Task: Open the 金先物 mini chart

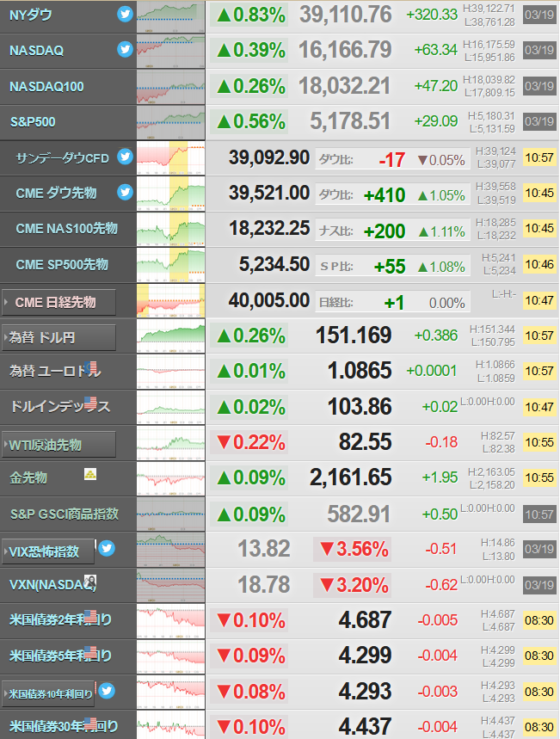Action: click(170, 478)
